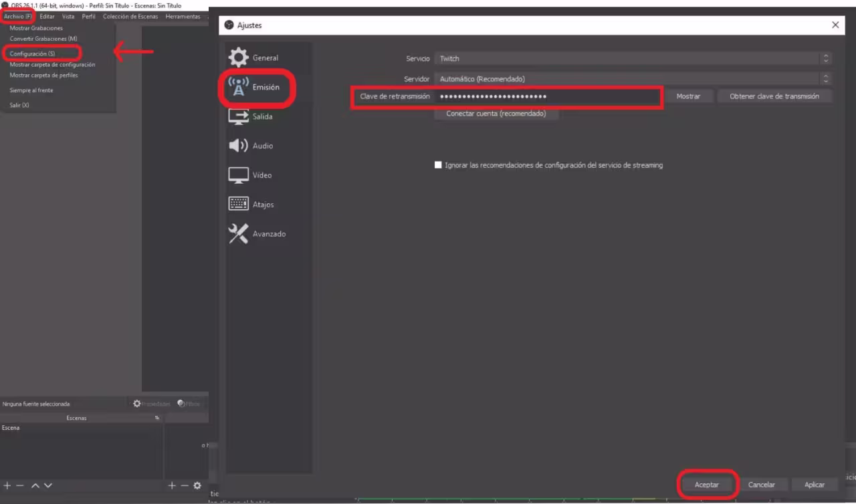Screen dimensions: 856x504
Task: Open the Avanzado settings section
Action: (258, 234)
